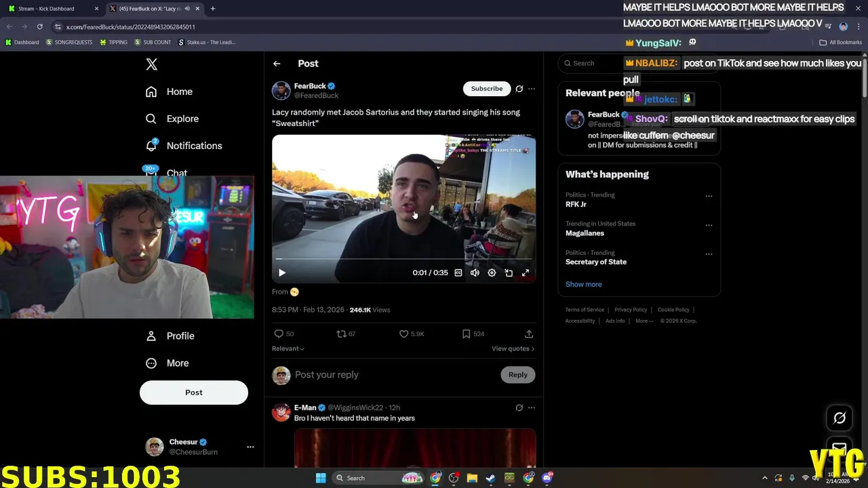Open Discord from taskbar

tap(547, 478)
